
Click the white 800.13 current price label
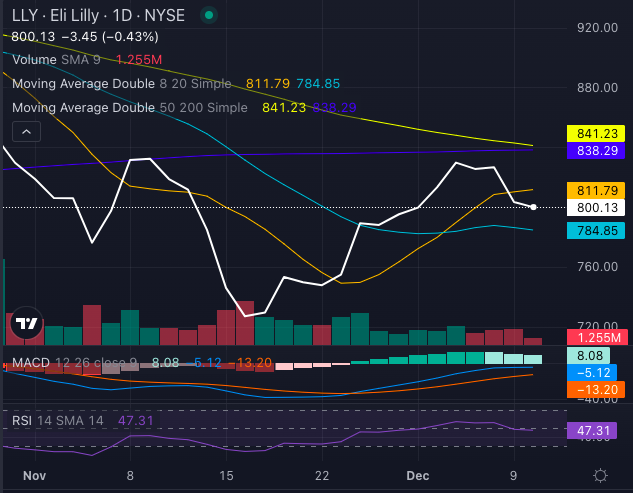coord(595,208)
